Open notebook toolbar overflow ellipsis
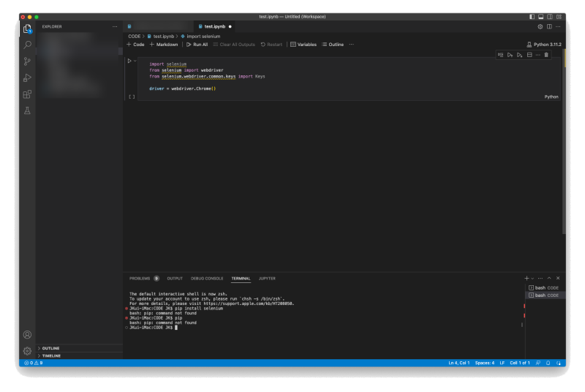 coord(352,45)
